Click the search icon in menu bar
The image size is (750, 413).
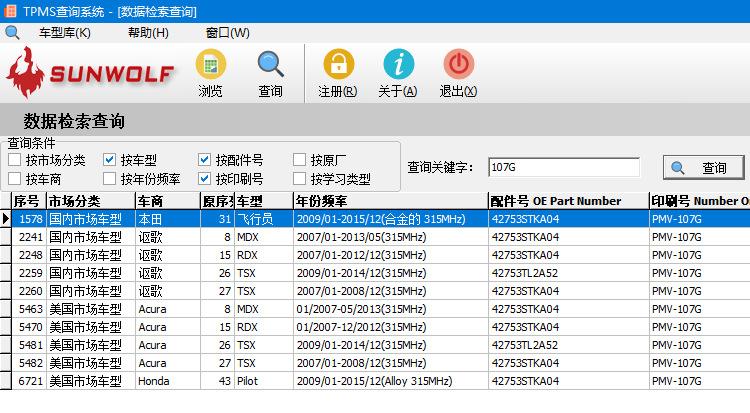[x=12, y=32]
